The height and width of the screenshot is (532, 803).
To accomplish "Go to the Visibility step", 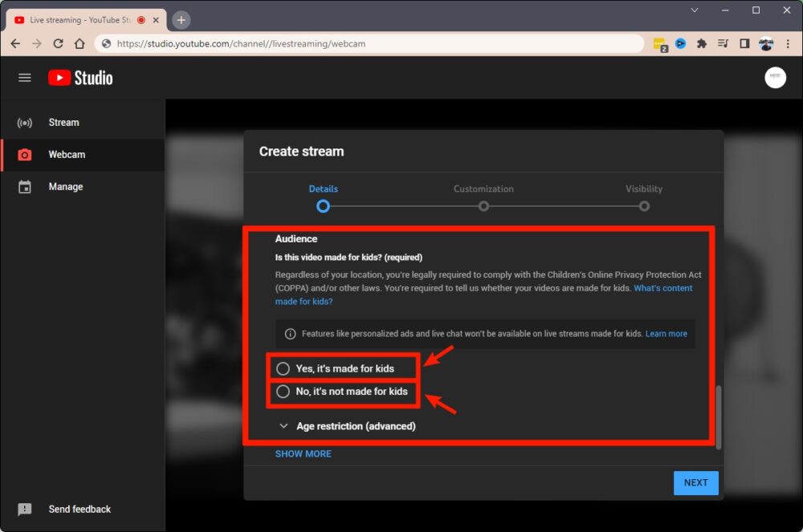I will [644, 205].
